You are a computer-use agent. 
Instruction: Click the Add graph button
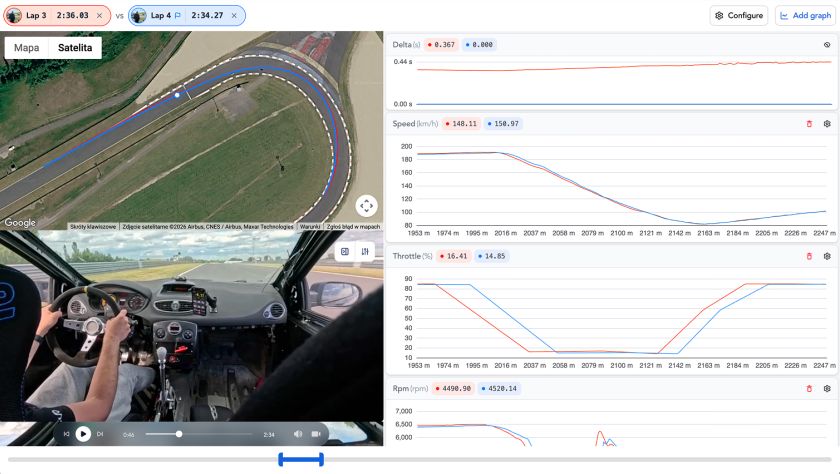click(805, 16)
